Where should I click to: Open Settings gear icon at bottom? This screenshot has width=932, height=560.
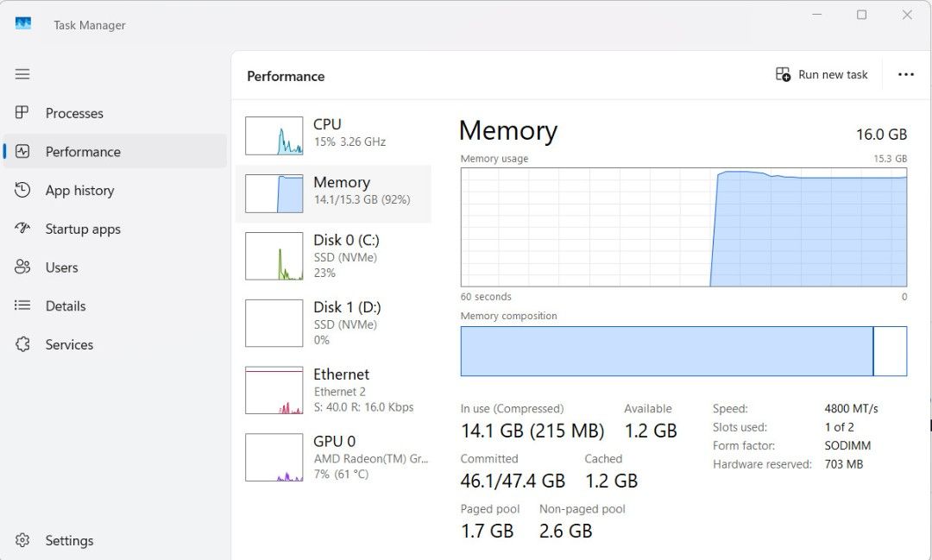(22, 540)
